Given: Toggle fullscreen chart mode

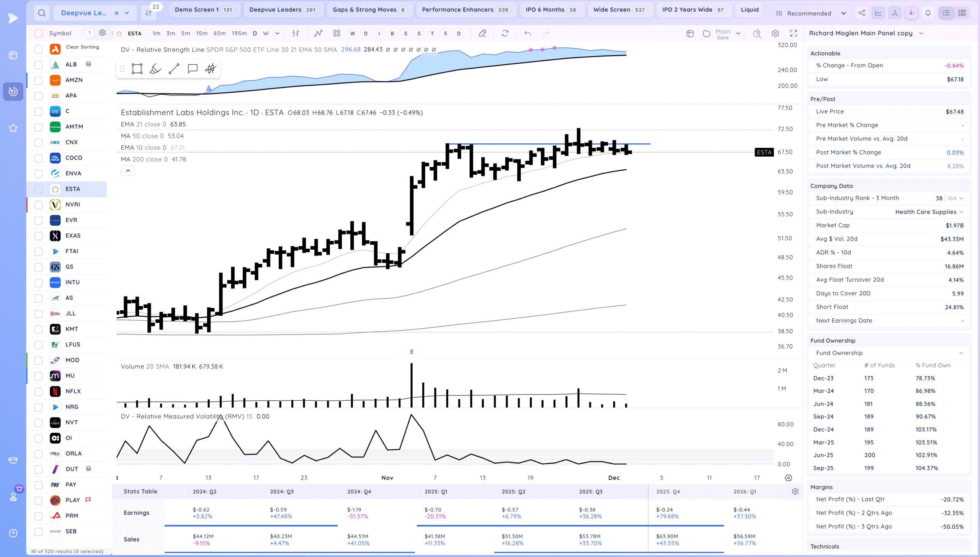Looking at the screenshot, I should tap(794, 33).
